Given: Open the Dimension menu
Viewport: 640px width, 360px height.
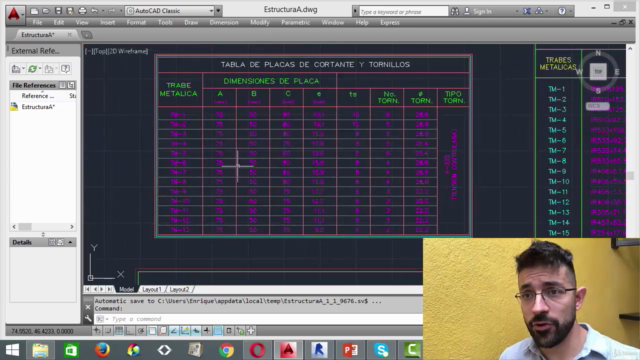Looking at the screenshot, I should pyautogui.click(x=224, y=22).
